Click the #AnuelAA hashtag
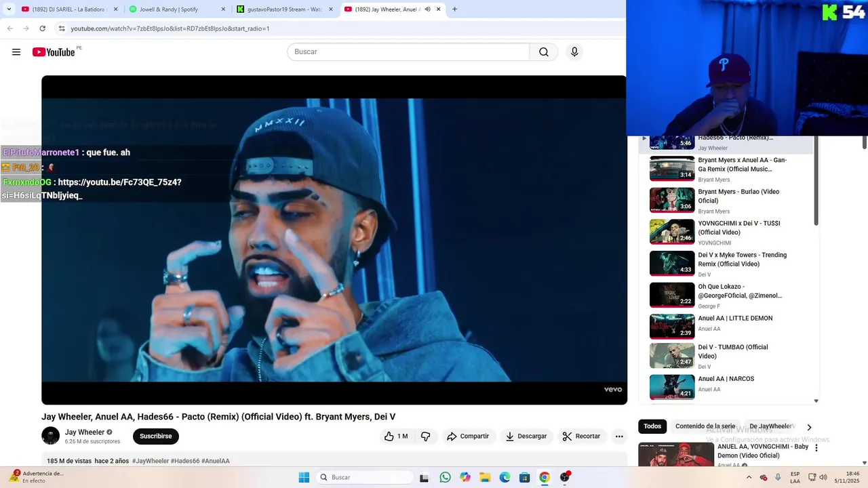Screen dimensions: 868x488 pyautogui.click(x=216, y=461)
